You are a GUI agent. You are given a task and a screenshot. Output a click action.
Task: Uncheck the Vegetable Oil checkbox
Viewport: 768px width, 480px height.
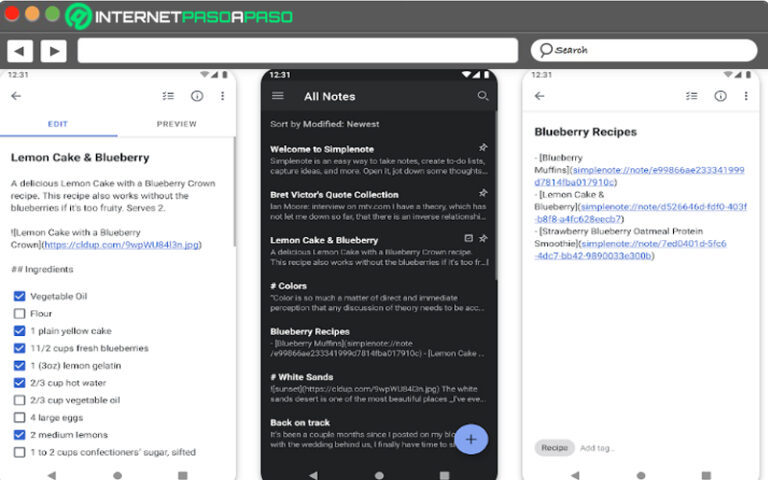[x=20, y=296]
